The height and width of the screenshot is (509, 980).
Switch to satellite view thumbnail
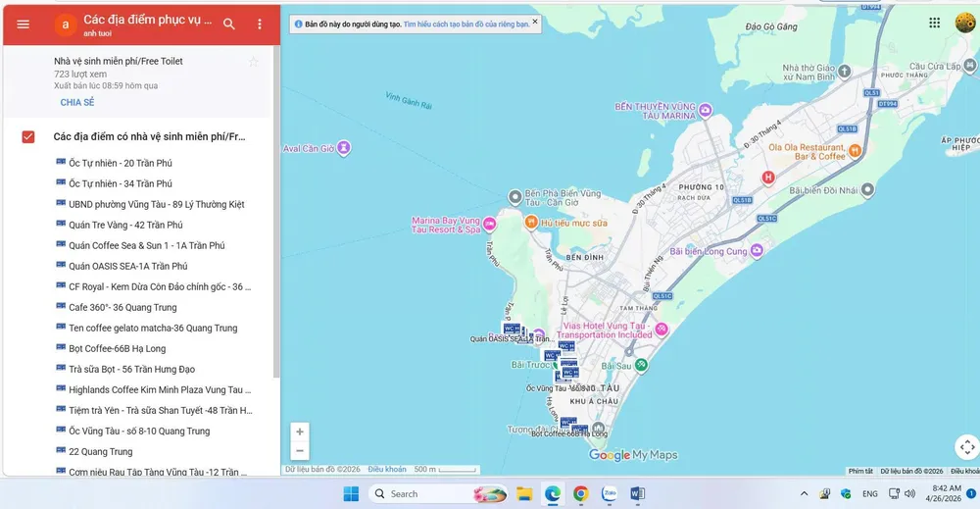click(x=964, y=447)
